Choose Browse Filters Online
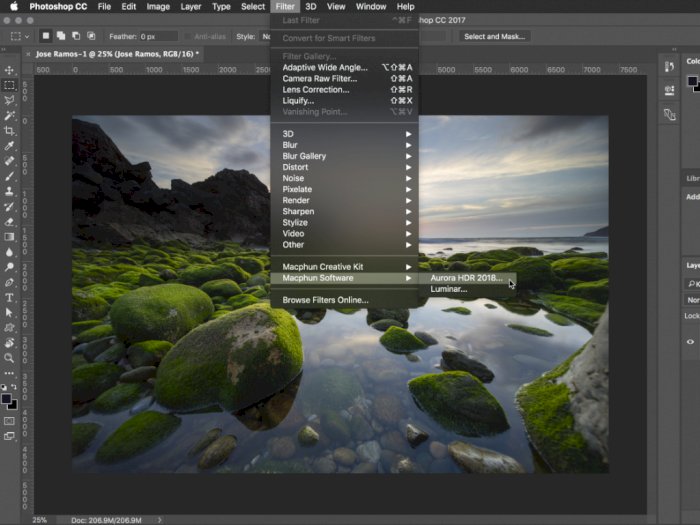The image size is (700, 525). (344, 300)
